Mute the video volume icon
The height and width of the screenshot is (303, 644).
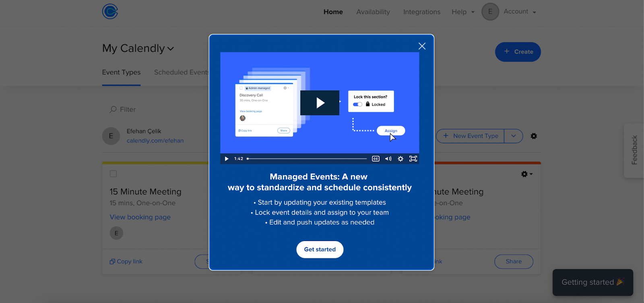point(388,159)
